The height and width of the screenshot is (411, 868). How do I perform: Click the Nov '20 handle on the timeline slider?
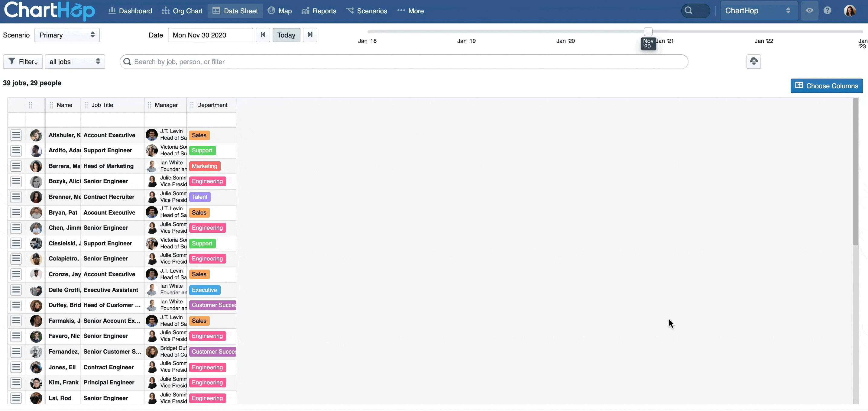click(648, 31)
